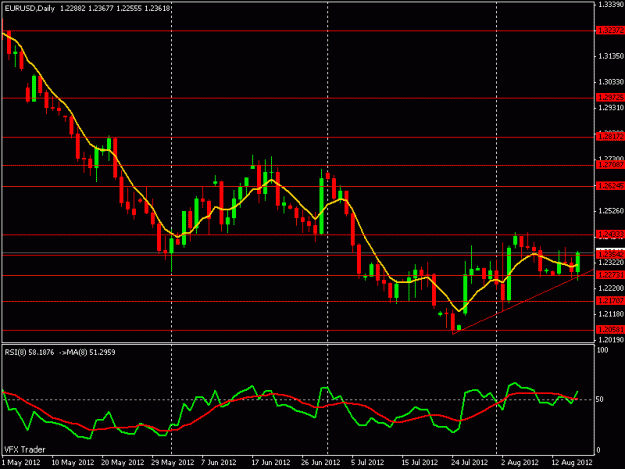This screenshot has height=469, width=625.
Task: Select the 1.27087 price level label
Action: point(610,165)
